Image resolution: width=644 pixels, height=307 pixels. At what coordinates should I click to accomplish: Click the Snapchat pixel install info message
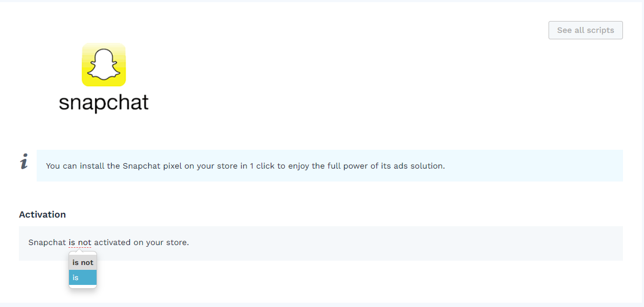330,165
